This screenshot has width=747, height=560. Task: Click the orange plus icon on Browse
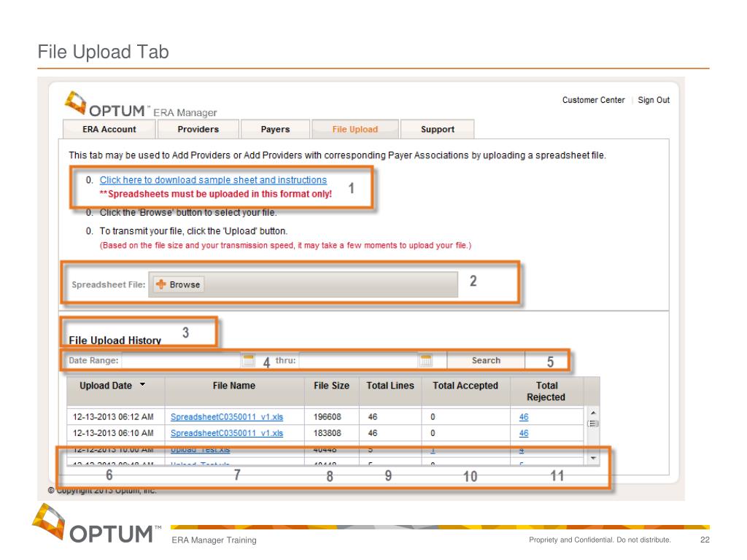pos(161,284)
